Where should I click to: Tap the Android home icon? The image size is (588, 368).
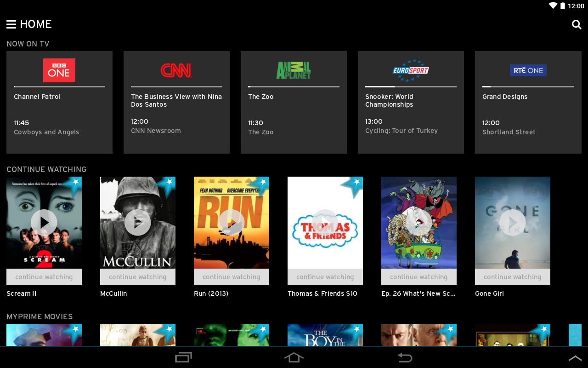click(294, 357)
